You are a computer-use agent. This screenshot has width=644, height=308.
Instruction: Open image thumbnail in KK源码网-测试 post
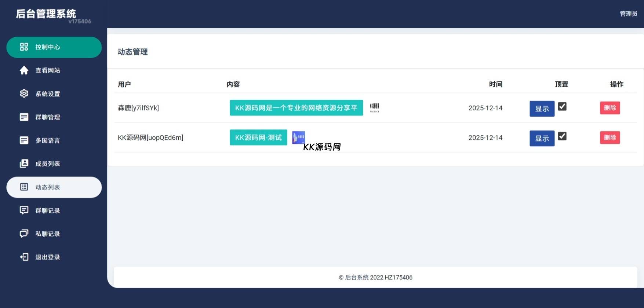click(x=298, y=137)
